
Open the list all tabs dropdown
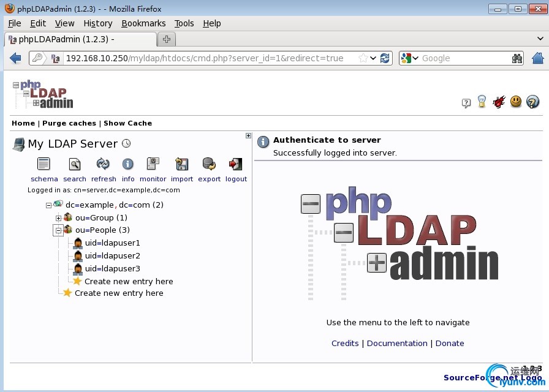[x=540, y=39]
